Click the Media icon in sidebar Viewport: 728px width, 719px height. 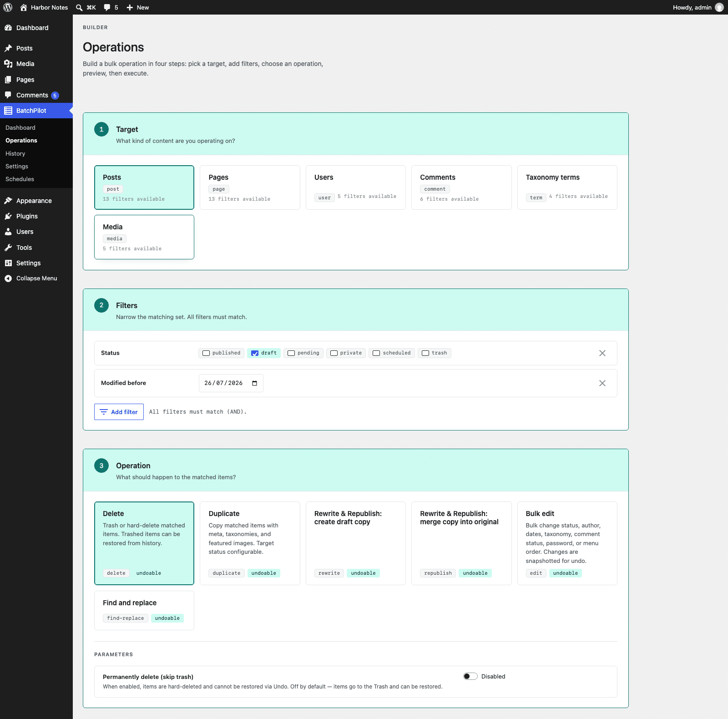(x=8, y=64)
